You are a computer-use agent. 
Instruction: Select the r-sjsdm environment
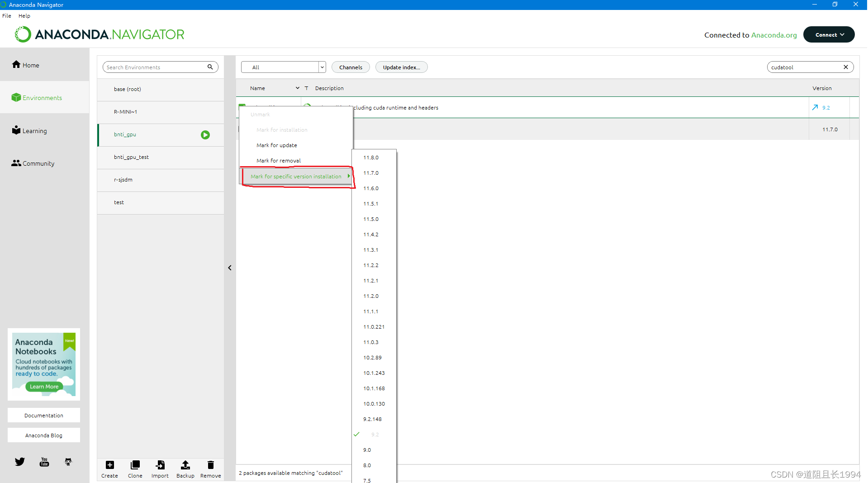click(161, 180)
